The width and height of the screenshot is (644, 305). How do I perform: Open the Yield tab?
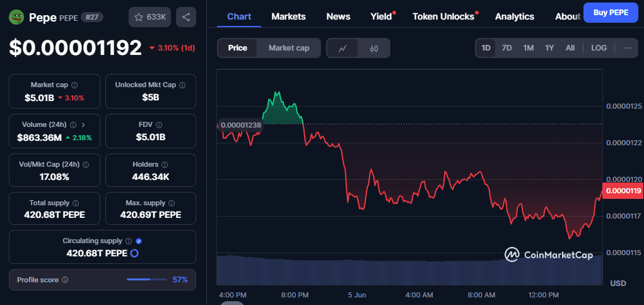pyautogui.click(x=382, y=16)
